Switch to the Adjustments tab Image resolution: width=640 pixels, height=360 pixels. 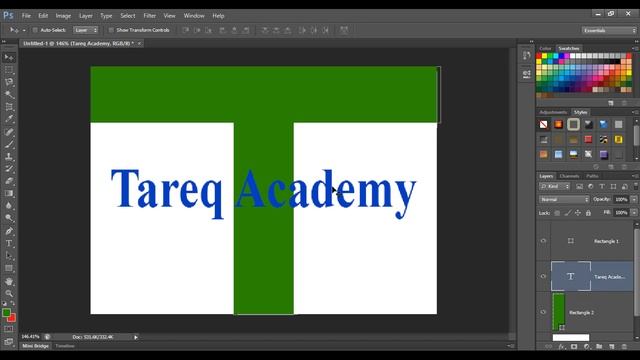tap(553, 112)
